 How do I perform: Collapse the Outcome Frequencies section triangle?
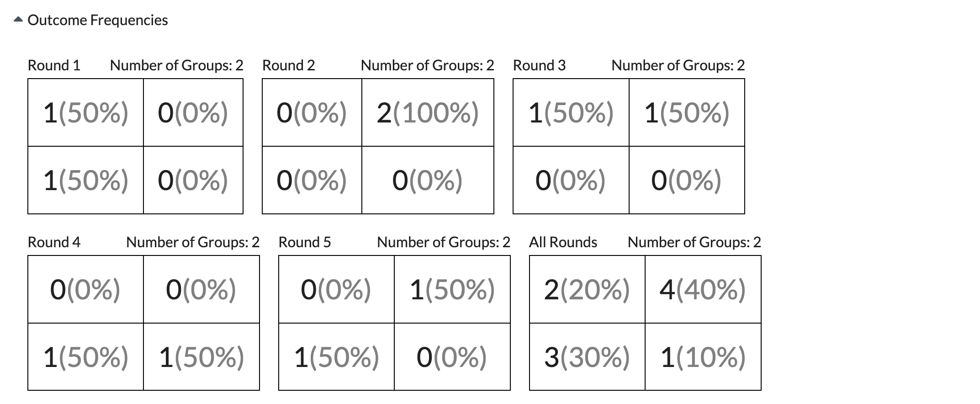(18, 20)
